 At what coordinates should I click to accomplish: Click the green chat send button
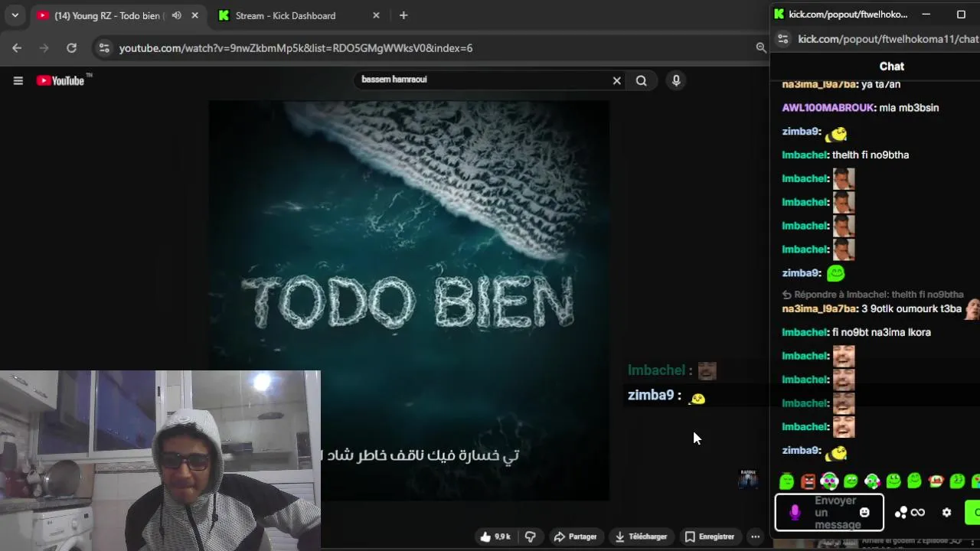point(973,513)
